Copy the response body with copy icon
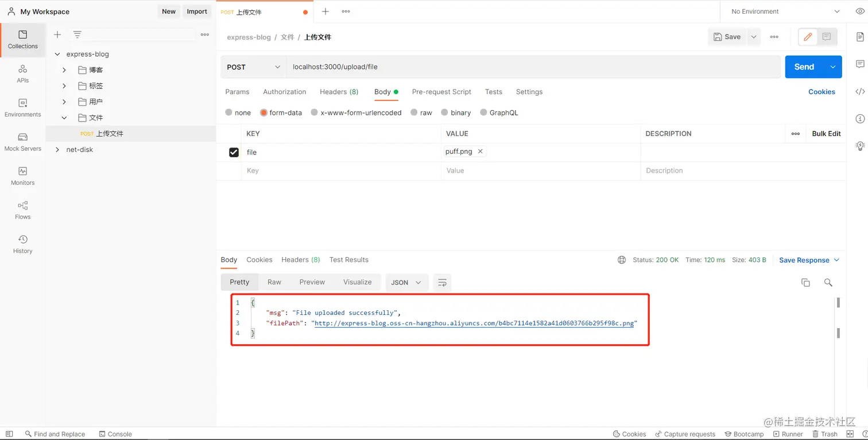 [x=805, y=282]
